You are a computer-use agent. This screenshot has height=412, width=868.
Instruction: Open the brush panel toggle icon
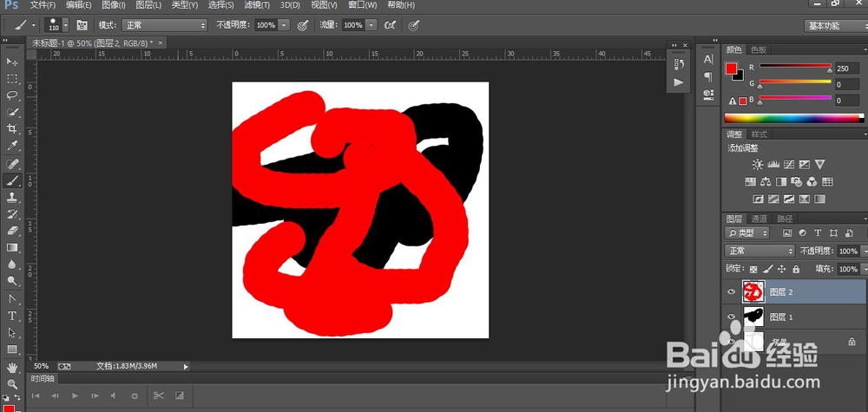pos(82,25)
